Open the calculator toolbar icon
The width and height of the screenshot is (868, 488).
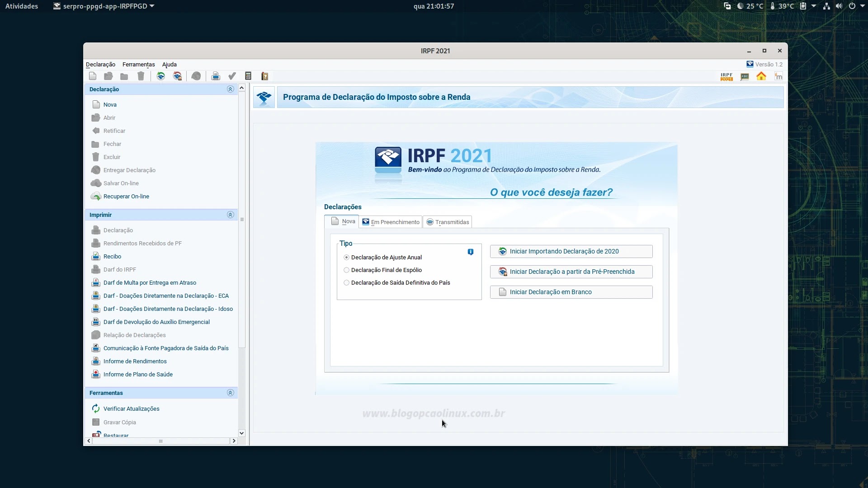pyautogui.click(x=248, y=76)
